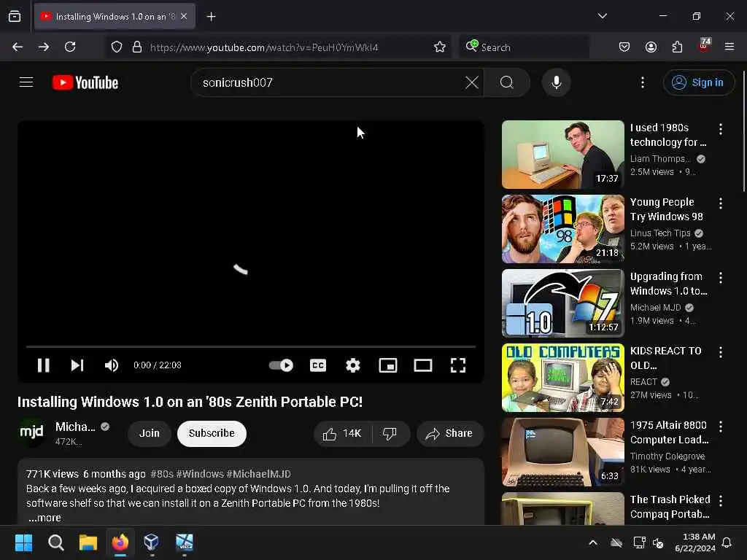Go forward in browser history
This screenshot has height=560, width=747.
[44, 47]
